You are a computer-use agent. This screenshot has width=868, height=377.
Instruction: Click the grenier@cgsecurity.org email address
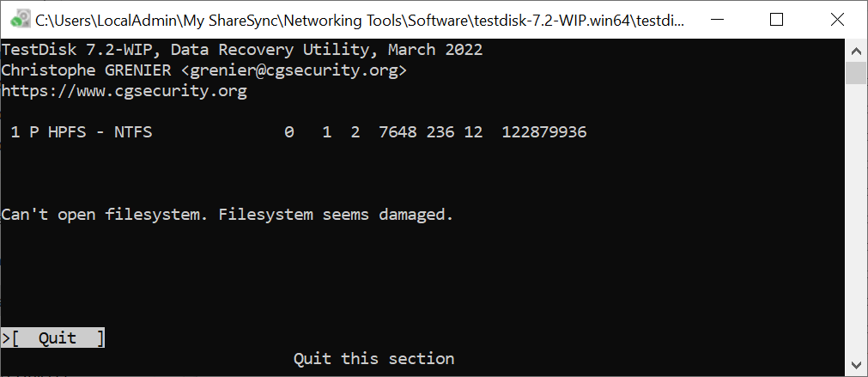coord(294,71)
